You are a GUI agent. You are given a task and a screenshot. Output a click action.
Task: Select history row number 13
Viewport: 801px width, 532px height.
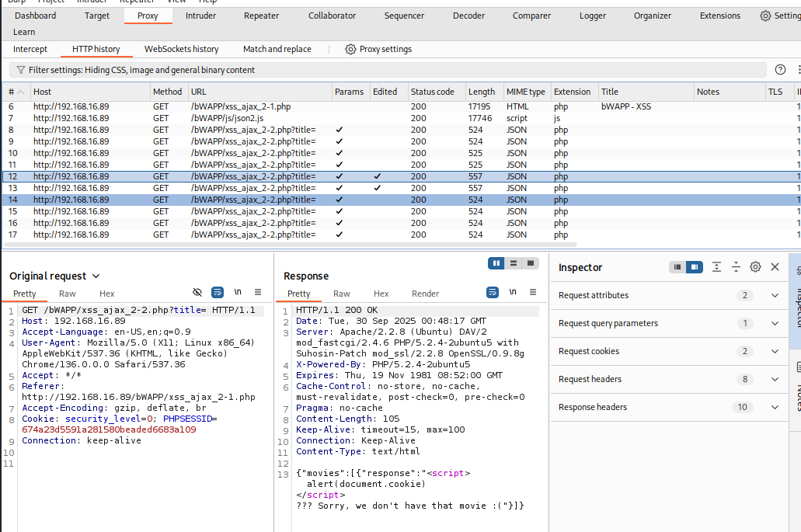(401, 189)
